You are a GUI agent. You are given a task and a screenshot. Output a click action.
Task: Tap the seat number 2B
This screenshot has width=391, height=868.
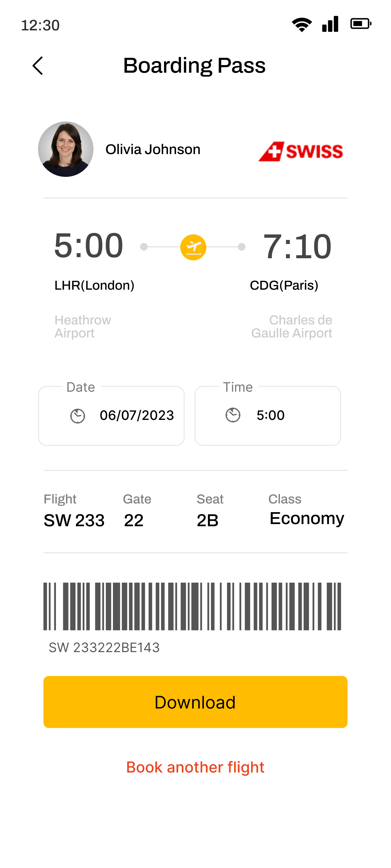click(207, 520)
